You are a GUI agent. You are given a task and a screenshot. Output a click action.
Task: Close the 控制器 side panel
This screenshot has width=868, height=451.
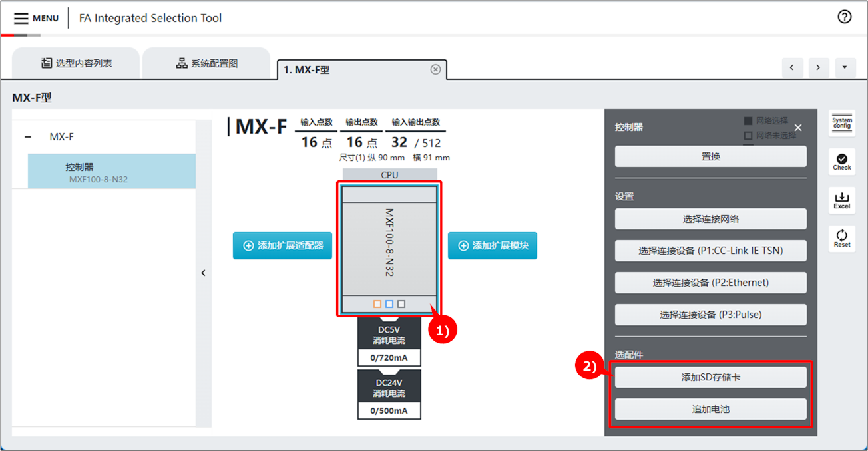798,128
